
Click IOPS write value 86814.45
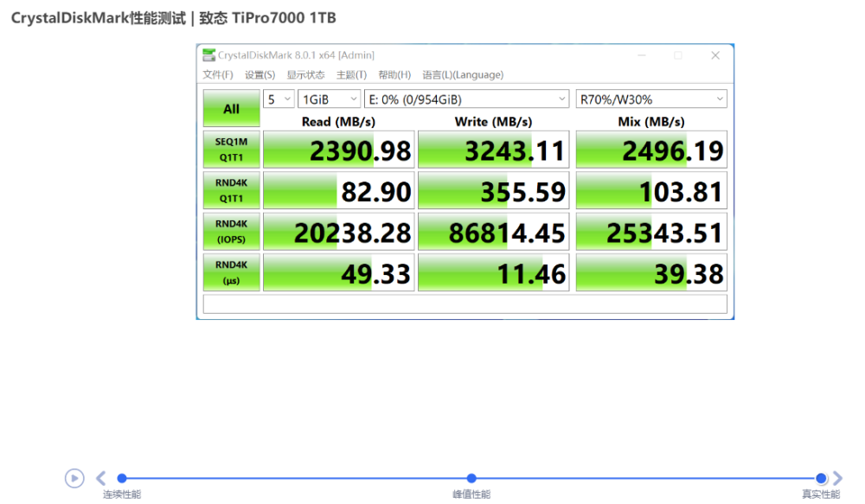[494, 232]
